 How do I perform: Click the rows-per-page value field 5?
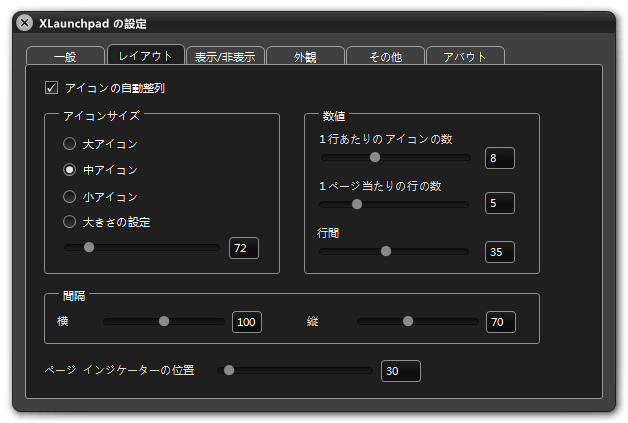click(499, 203)
